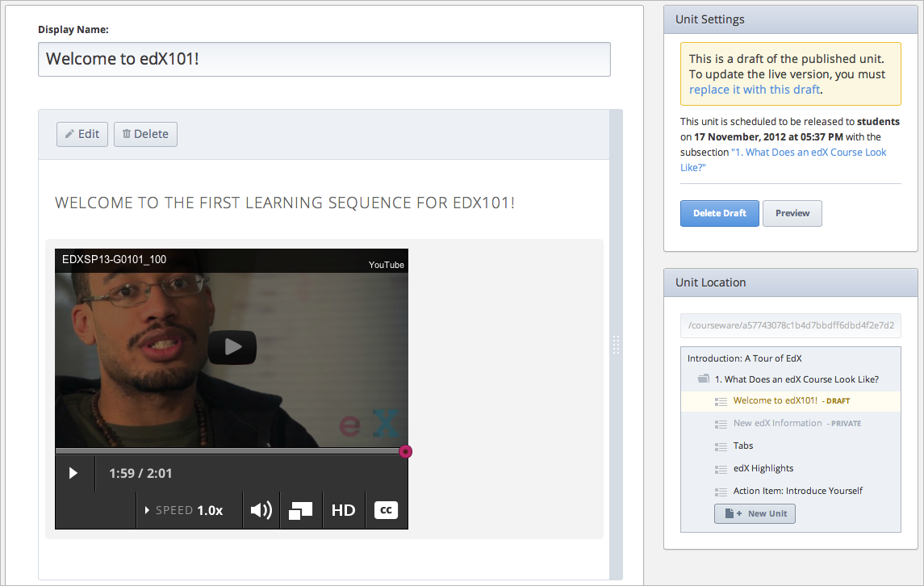Open the '1. What Does an edX Course Look Like?' subsection link
The image size is (924, 586).
coord(808,153)
